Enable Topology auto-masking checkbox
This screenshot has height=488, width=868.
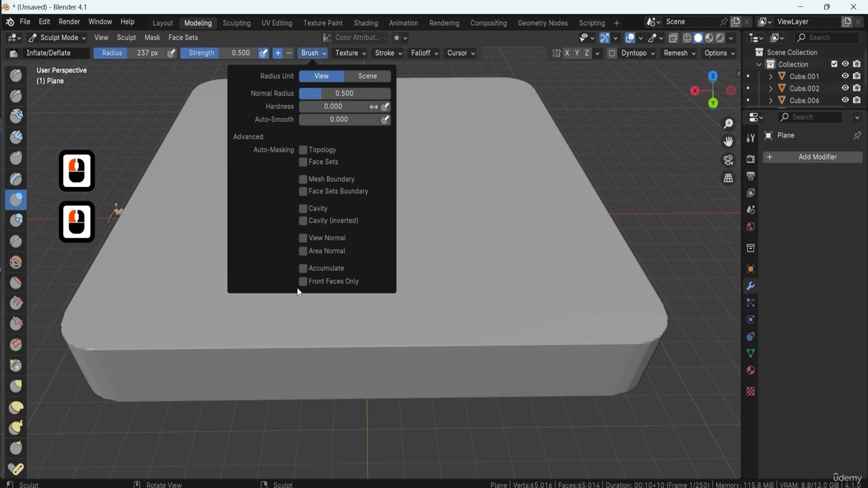pos(303,150)
